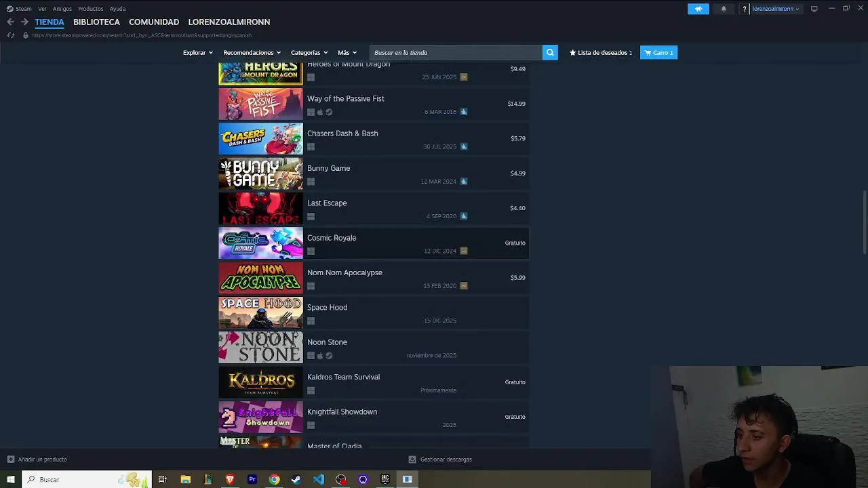This screenshot has width=868, height=488.
Task: Open the Way of the Passive Fist title
Action: click(x=346, y=99)
